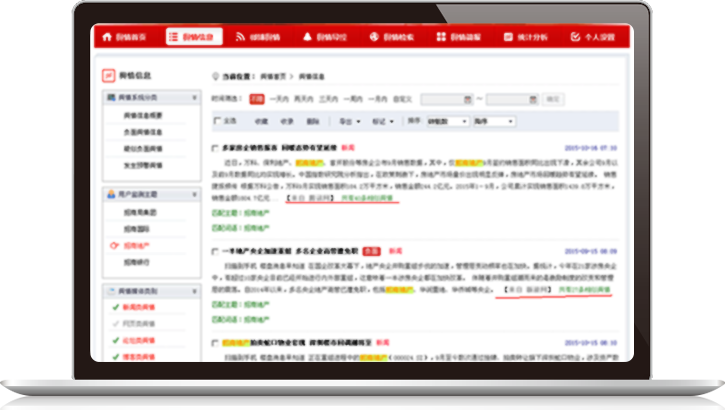Click the icon on the 舆情系统分类 panel header
Screen dimensions: 725x410
tap(111, 98)
